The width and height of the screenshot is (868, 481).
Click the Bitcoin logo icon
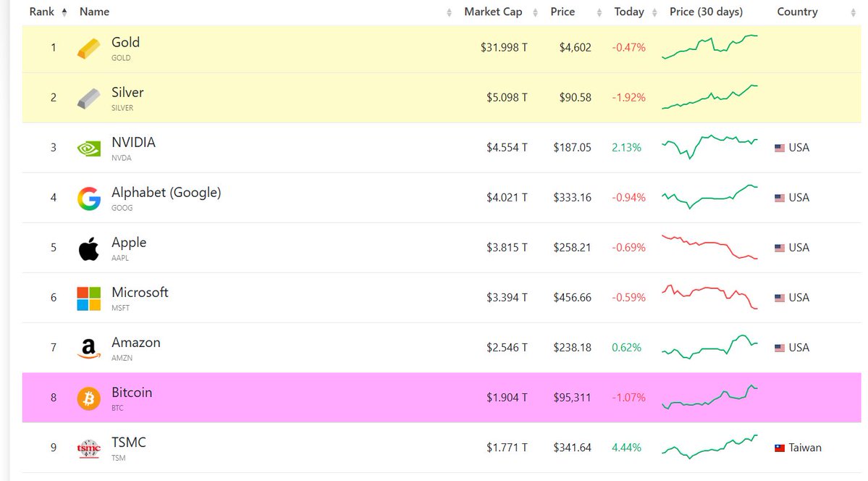click(x=89, y=398)
